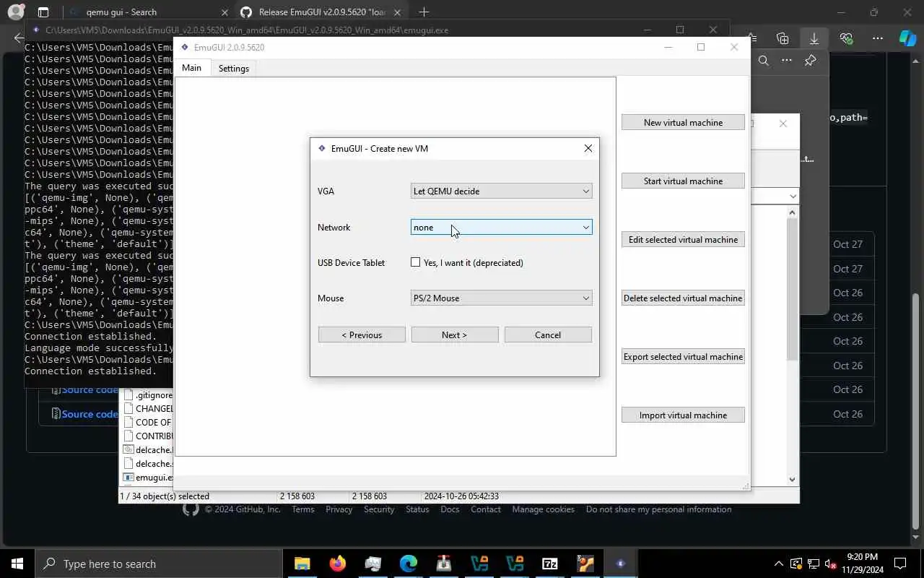Open the Copilot sidebar icon in Edge
924x578 pixels.
pyautogui.click(x=908, y=38)
